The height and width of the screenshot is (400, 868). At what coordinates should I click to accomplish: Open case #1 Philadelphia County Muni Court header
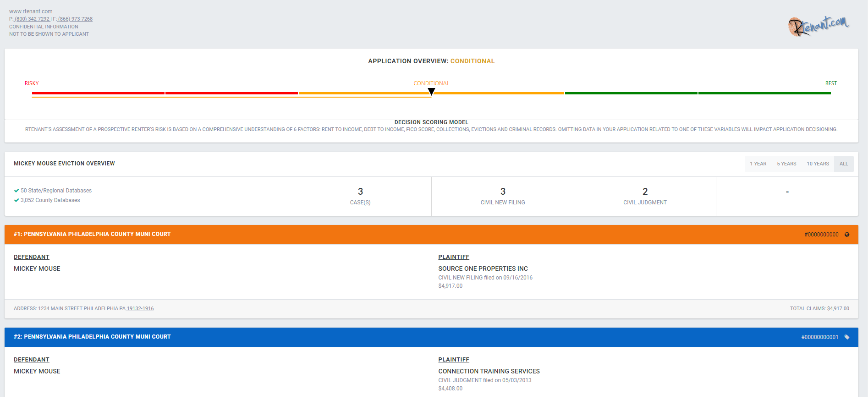tap(431, 235)
